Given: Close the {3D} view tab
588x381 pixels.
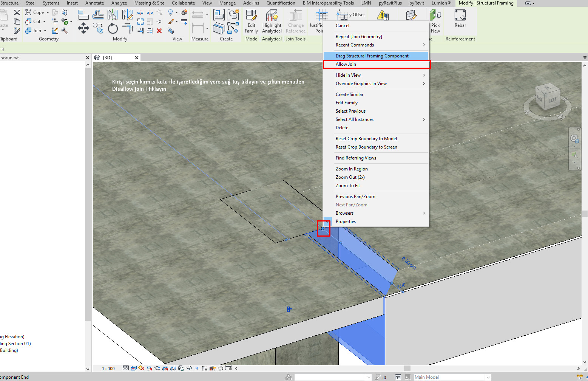Looking at the screenshot, I should (x=137, y=57).
